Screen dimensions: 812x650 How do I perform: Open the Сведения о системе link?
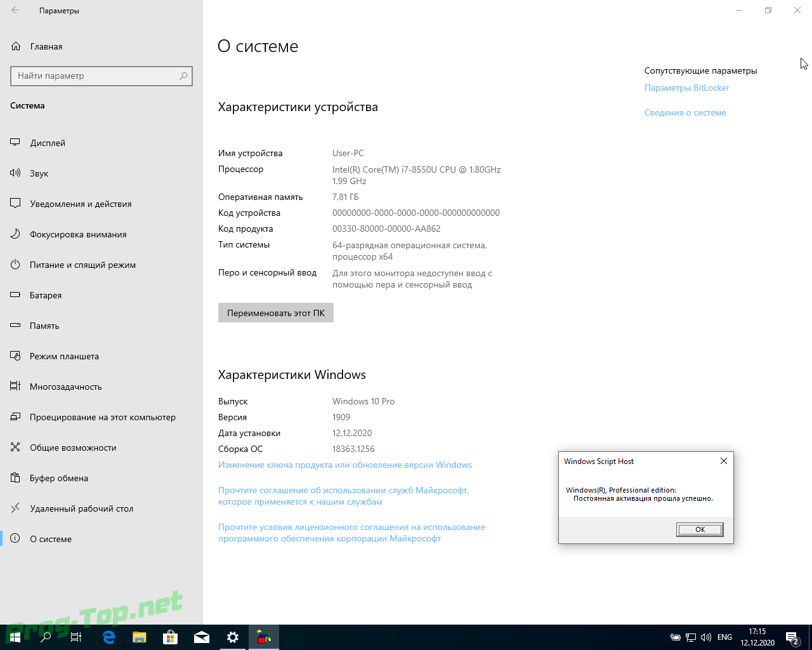685,112
